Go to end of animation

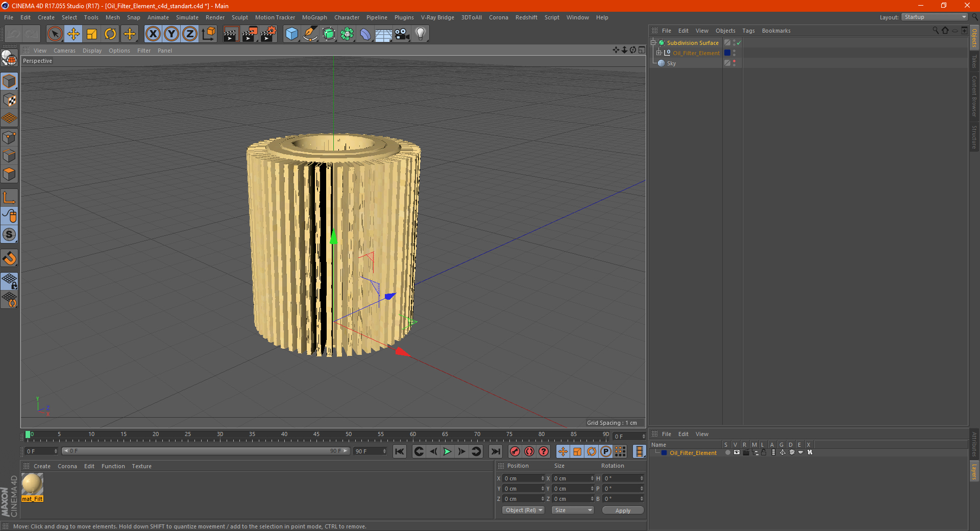(x=495, y=451)
